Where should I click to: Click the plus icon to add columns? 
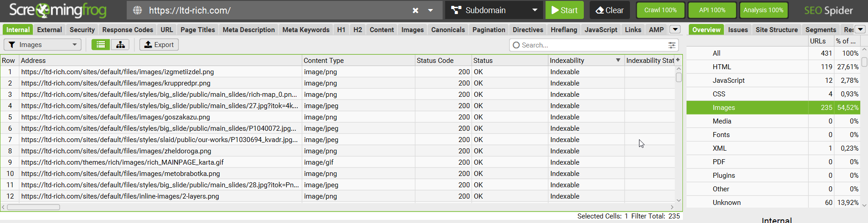click(x=678, y=60)
